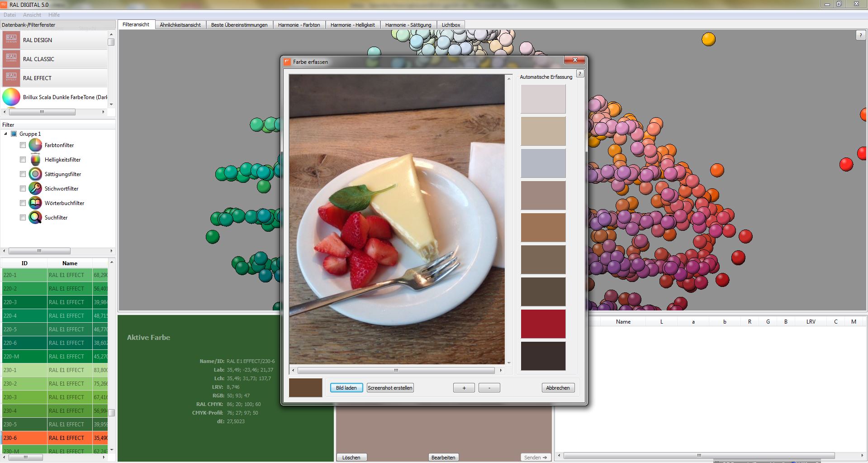This screenshot has width=868, height=463.
Task: Click the Suchfilter magnifier icon
Action: click(35, 218)
